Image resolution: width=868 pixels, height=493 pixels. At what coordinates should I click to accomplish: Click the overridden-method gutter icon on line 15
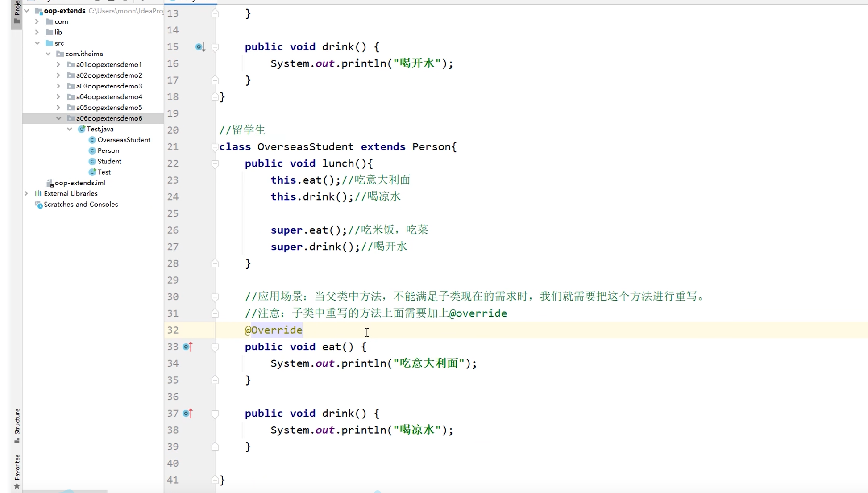coord(199,47)
